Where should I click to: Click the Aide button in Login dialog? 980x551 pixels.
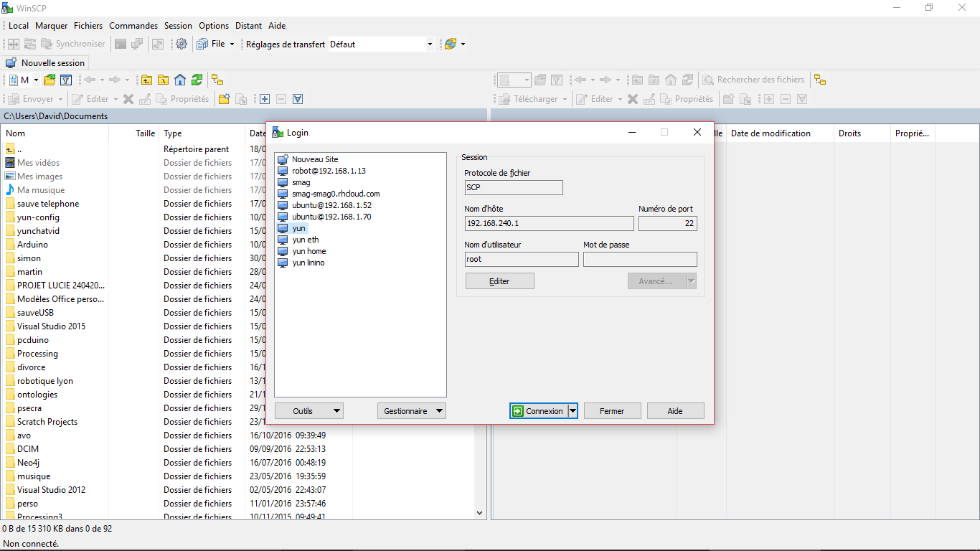coord(675,411)
